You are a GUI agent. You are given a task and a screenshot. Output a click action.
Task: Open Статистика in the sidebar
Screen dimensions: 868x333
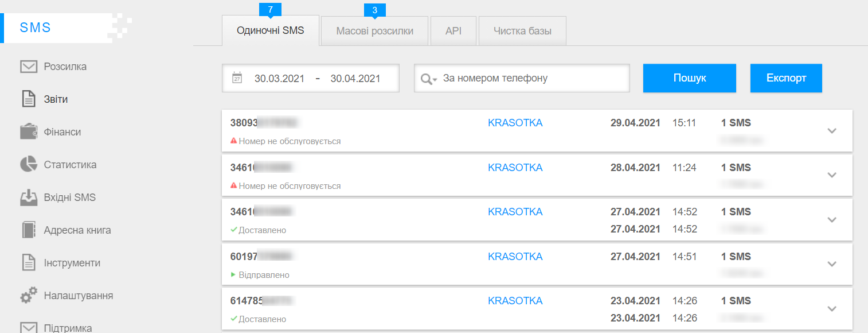tap(71, 165)
